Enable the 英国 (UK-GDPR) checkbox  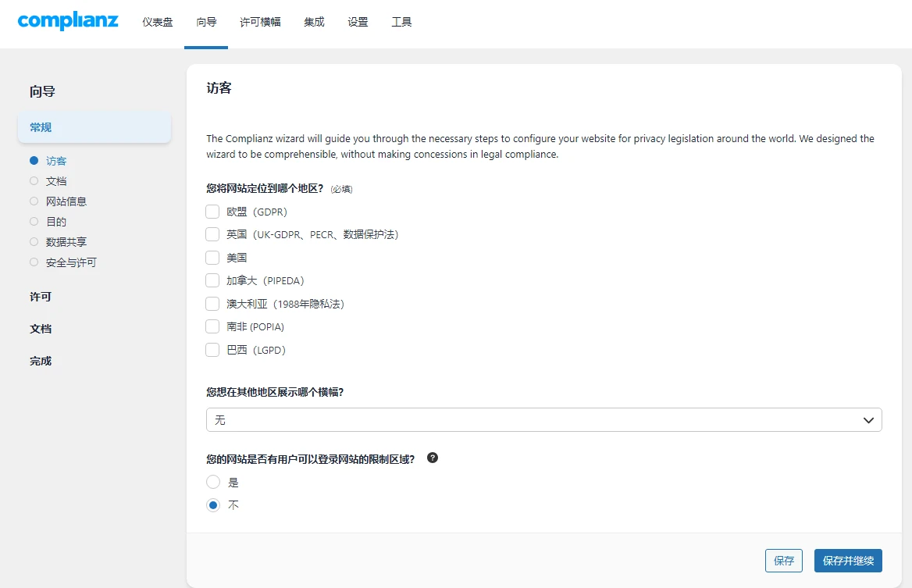point(212,233)
